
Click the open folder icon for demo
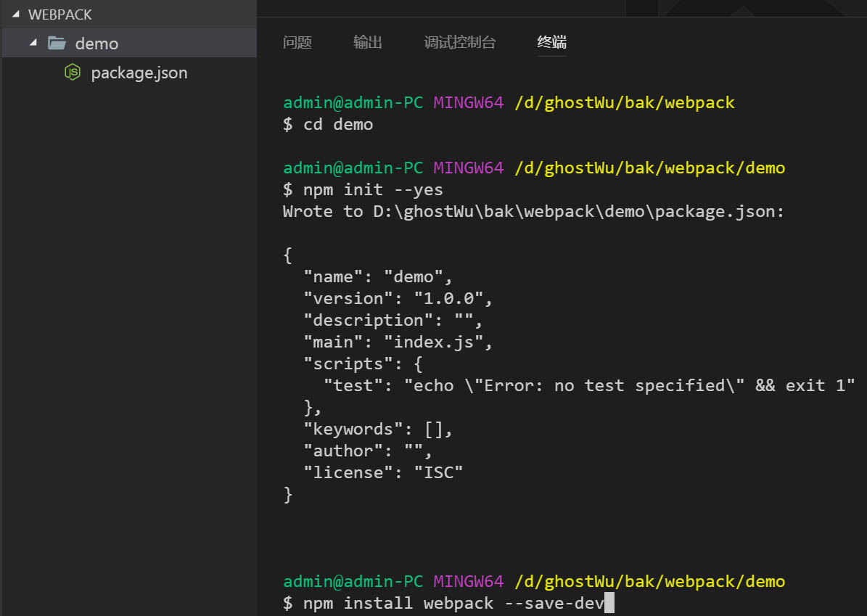click(x=57, y=44)
